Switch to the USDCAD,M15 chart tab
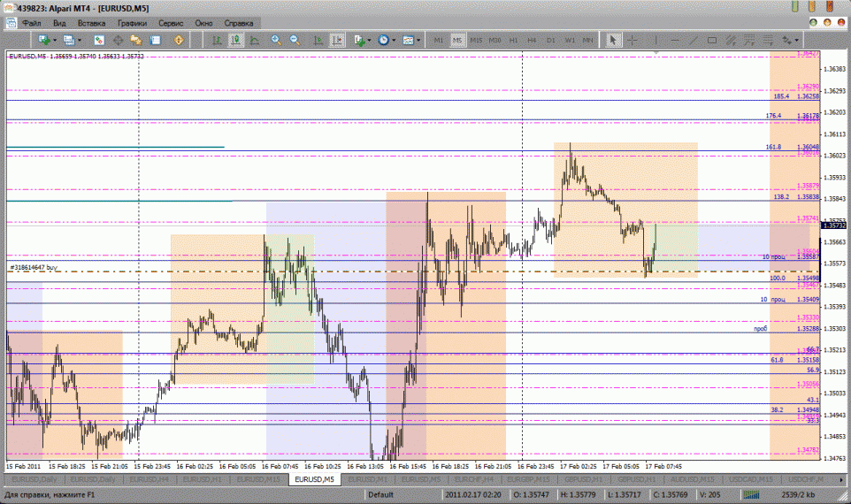 [750, 479]
